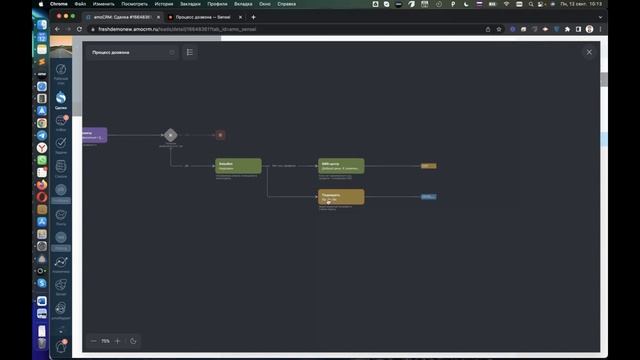Toggle the dark theme moon icon

point(133,341)
